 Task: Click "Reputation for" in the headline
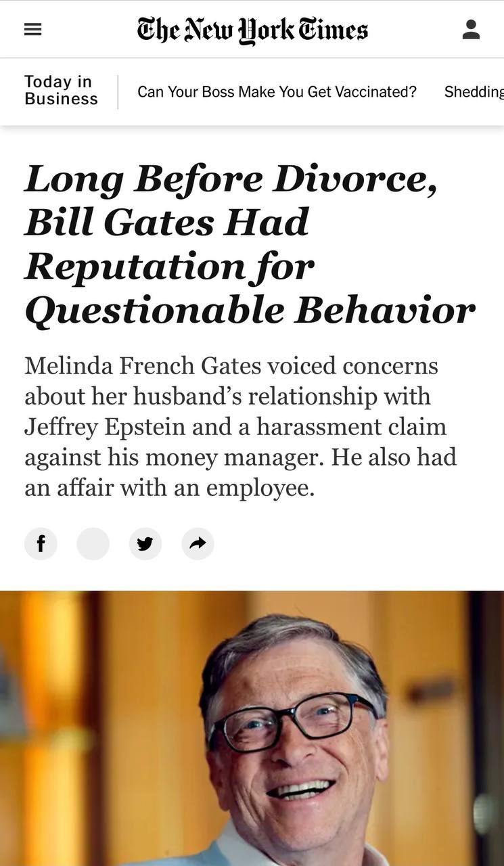pos(170,267)
